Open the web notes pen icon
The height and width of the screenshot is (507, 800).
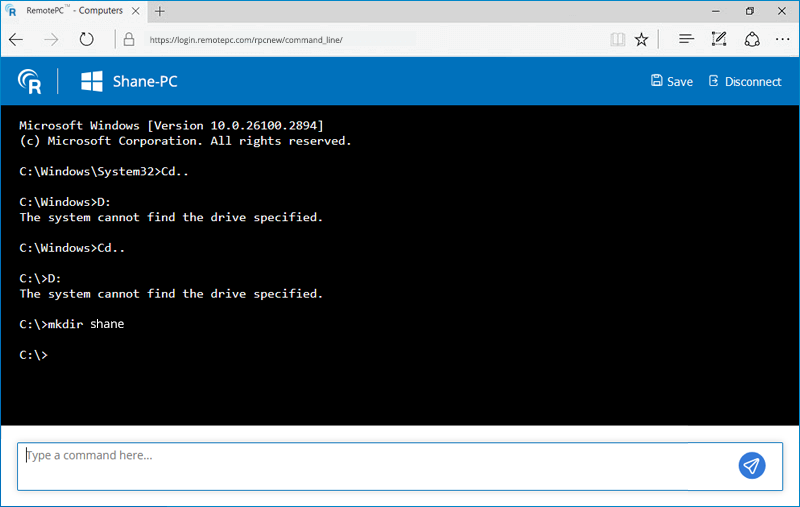718,40
